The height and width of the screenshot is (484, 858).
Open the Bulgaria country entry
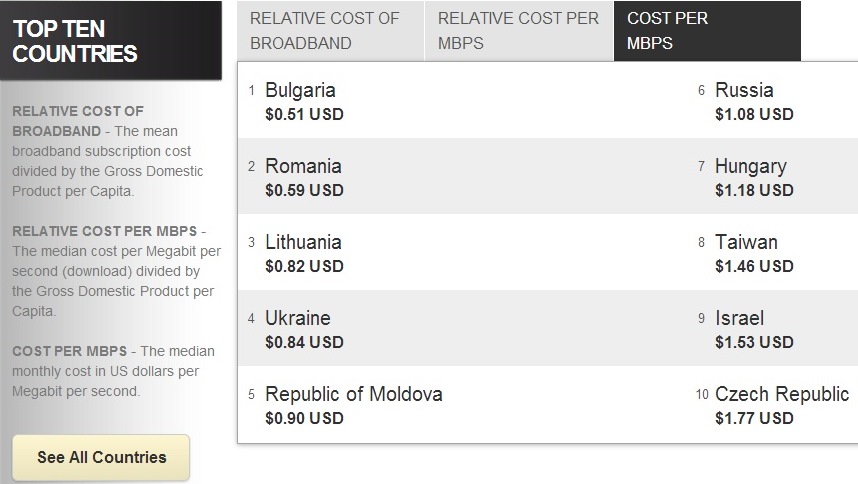point(300,91)
